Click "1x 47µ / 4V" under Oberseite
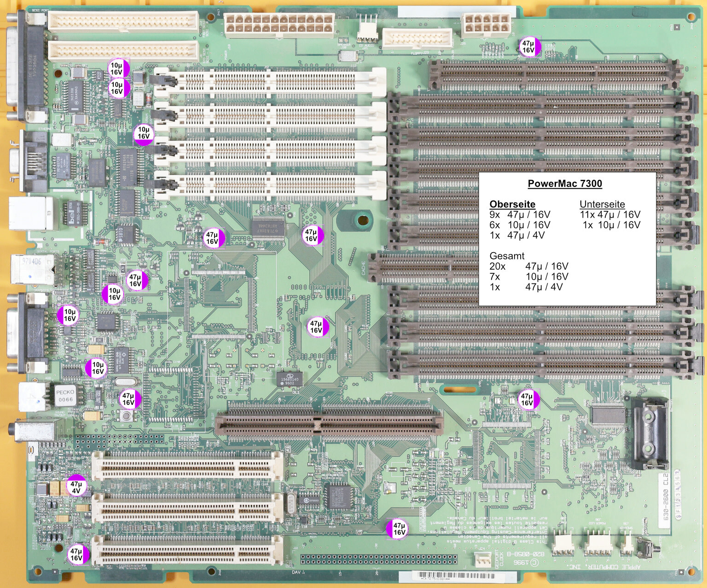The image size is (707, 588). click(x=517, y=235)
